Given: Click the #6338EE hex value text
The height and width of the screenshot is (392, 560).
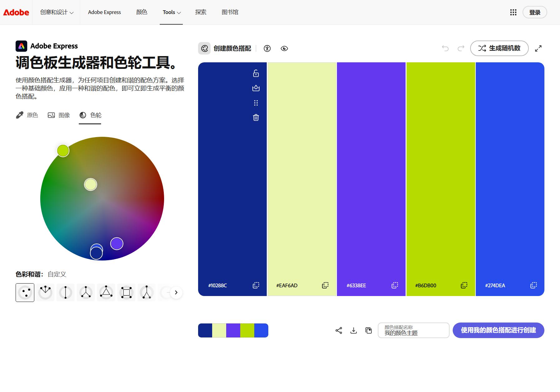Looking at the screenshot, I should click(356, 285).
